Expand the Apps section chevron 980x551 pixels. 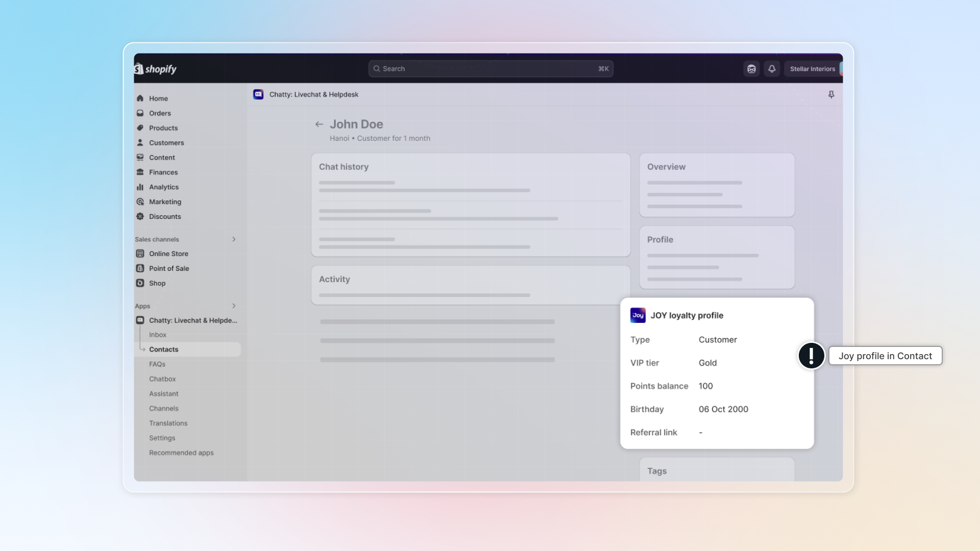(x=234, y=306)
